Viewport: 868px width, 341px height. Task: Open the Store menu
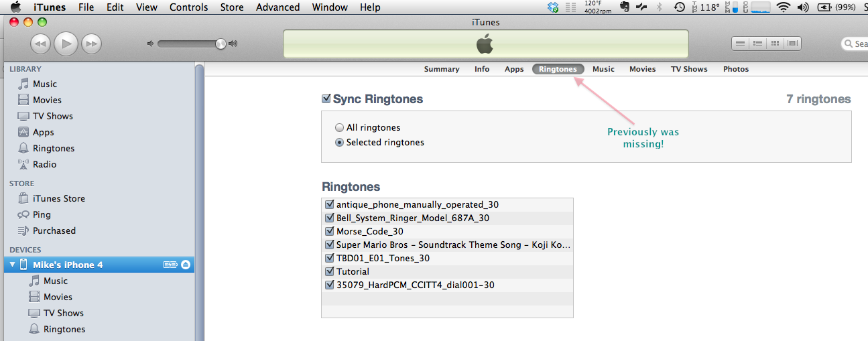(232, 7)
